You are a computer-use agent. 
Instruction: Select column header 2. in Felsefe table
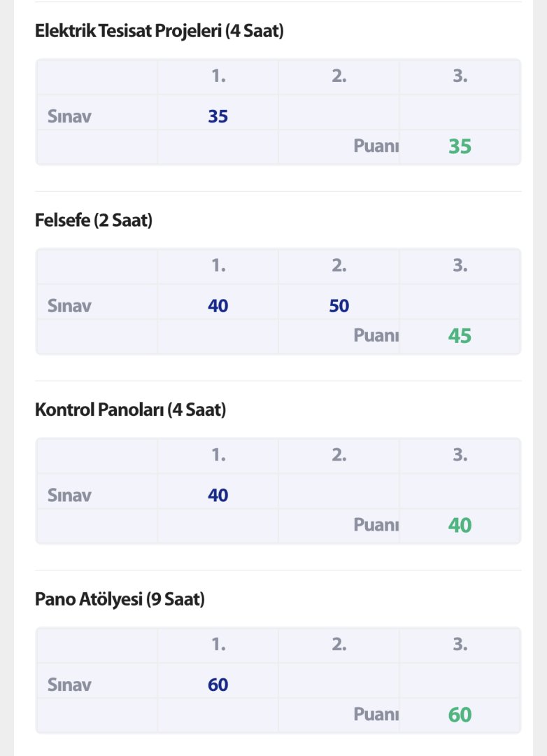(339, 266)
